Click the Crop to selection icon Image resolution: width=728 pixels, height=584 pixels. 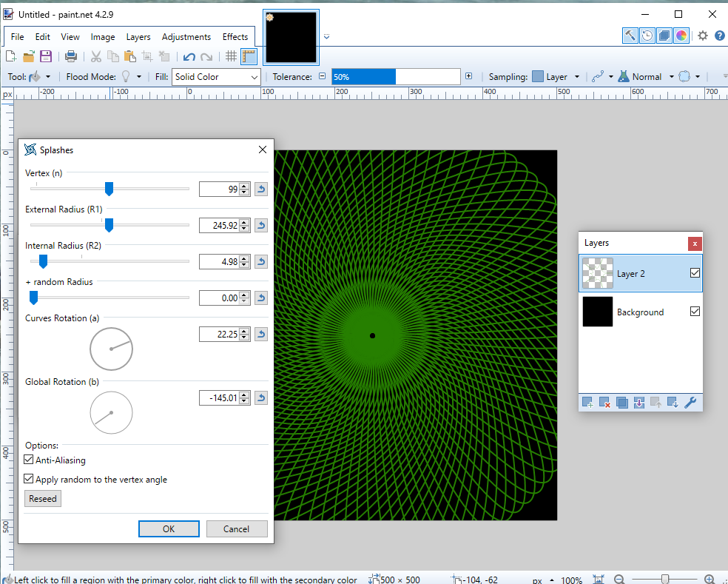[147, 57]
